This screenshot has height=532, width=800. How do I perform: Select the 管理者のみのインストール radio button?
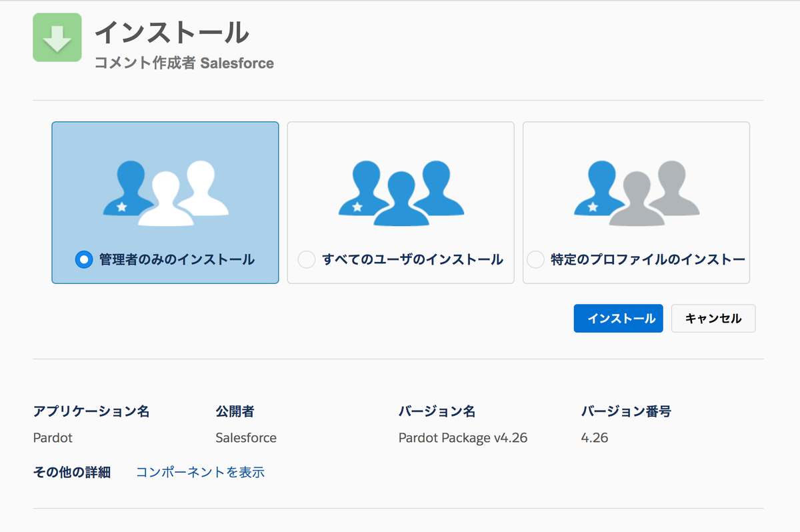84,259
